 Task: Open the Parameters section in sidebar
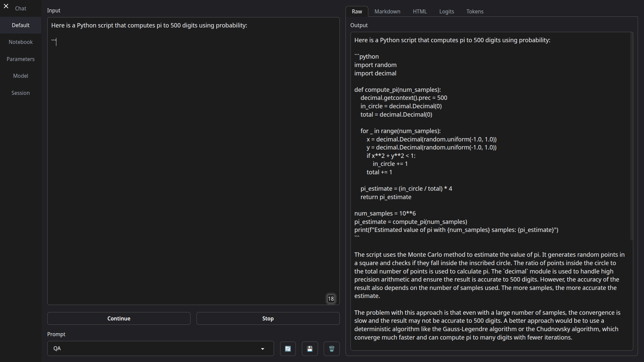coord(20,59)
